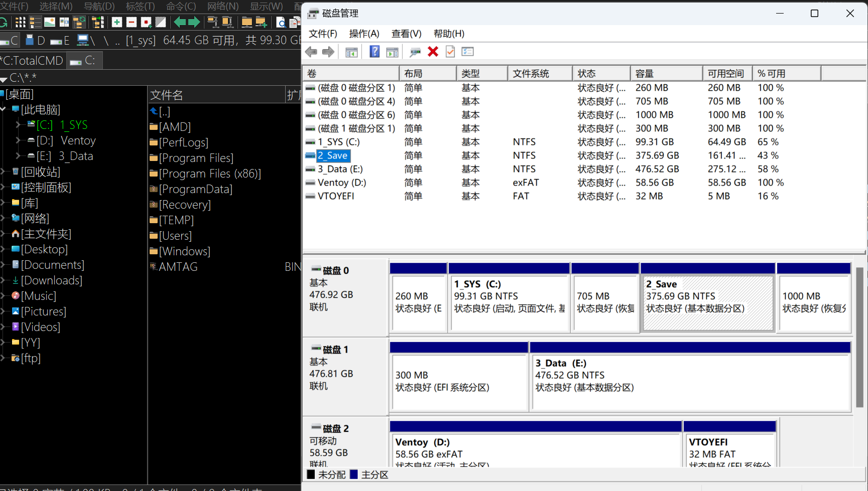Select the AMTAG file entry
Screen dimensions: 868x491
[174, 267]
